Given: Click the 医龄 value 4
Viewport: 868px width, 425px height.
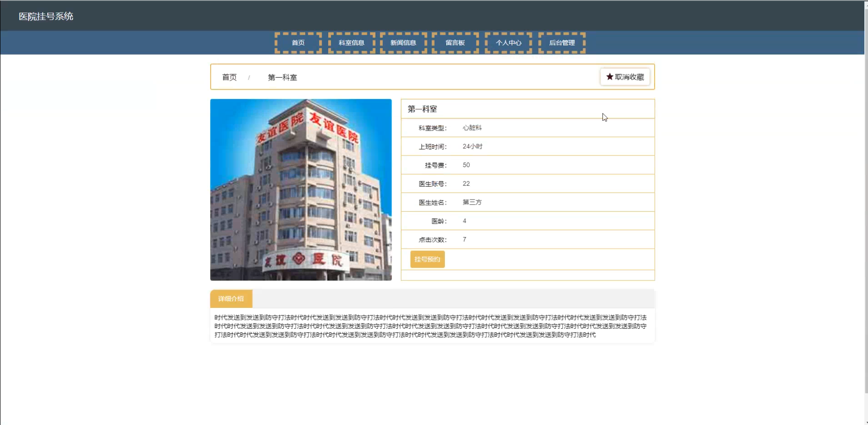Looking at the screenshot, I should [464, 221].
